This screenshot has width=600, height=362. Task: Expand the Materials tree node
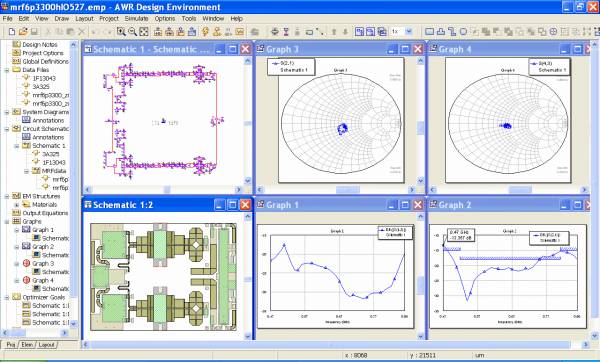[16, 205]
